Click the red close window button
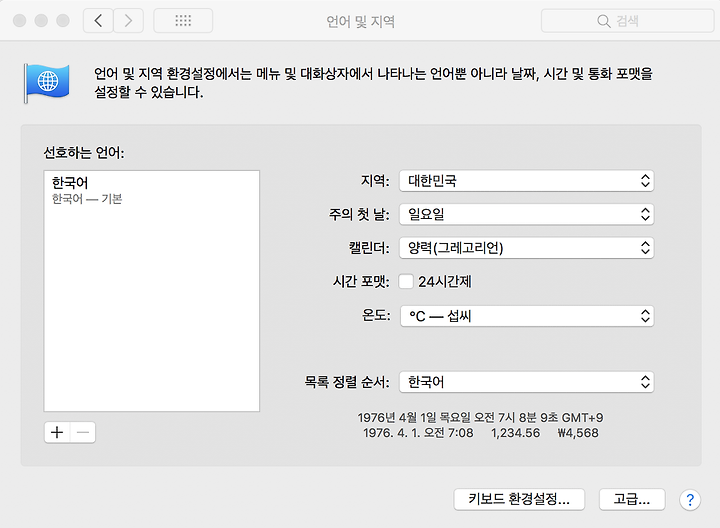The image size is (720, 528). tap(19, 21)
